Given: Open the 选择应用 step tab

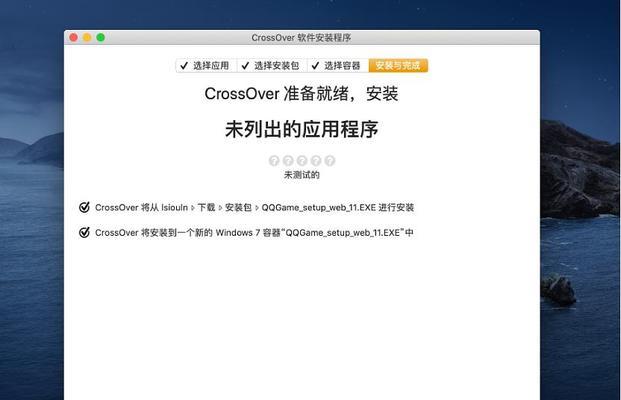Looking at the screenshot, I should (206, 66).
